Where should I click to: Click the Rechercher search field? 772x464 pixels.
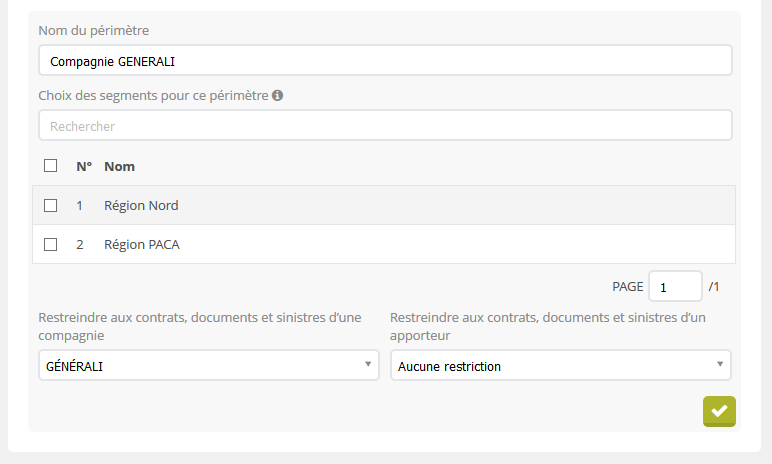(385, 126)
